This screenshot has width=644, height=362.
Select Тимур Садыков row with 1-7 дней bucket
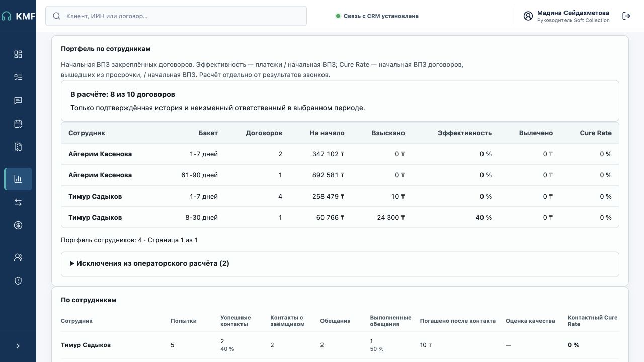[x=340, y=197]
